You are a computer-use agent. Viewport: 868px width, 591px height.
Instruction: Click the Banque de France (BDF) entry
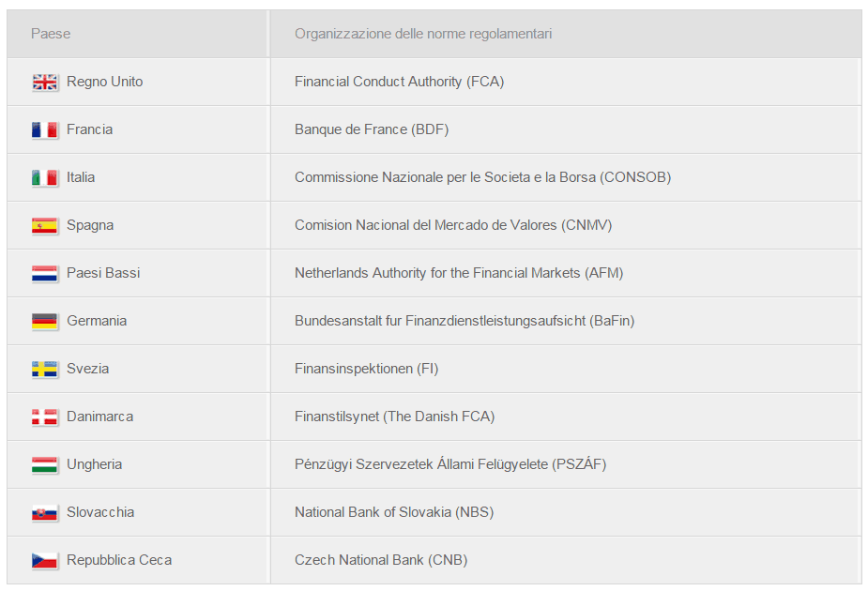pyautogui.click(x=372, y=129)
